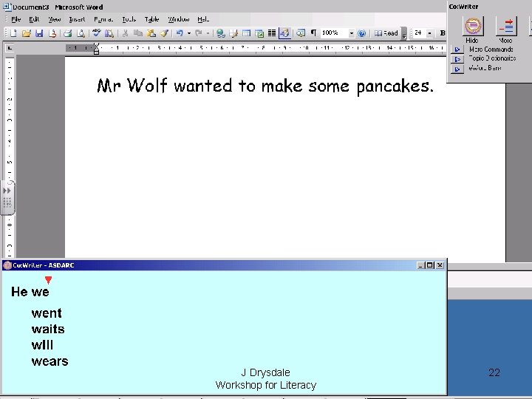Click the sentence 'Mr Wolf wanted to make some pancakes.'

[x=265, y=86]
